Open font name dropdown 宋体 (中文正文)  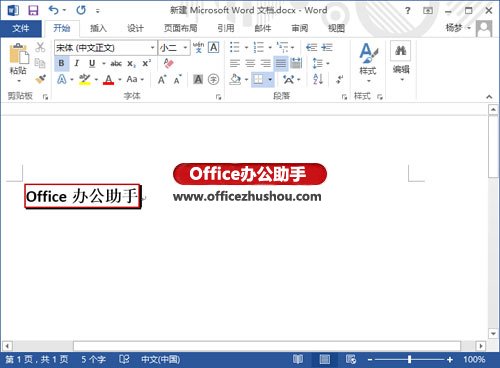(x=152, y=48)
